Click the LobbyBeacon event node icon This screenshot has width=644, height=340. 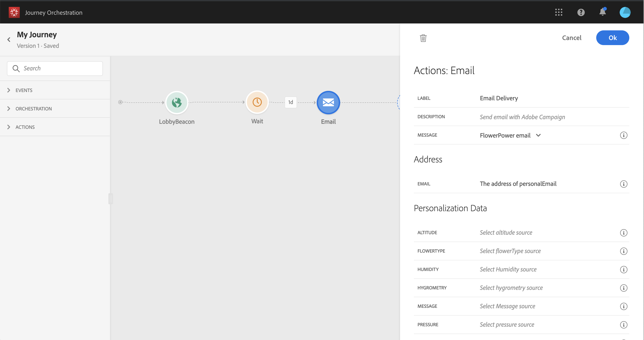(176, 102)
